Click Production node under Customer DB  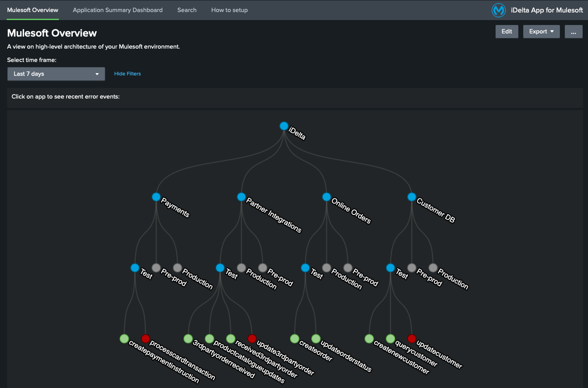coord(433,268)
